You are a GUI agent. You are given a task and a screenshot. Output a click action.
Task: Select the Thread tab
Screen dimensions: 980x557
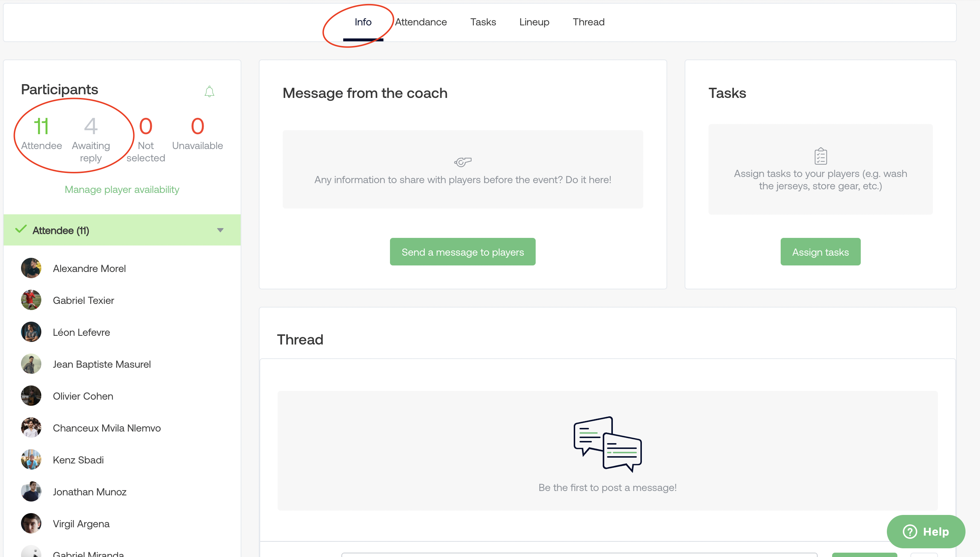coord(588,22)
